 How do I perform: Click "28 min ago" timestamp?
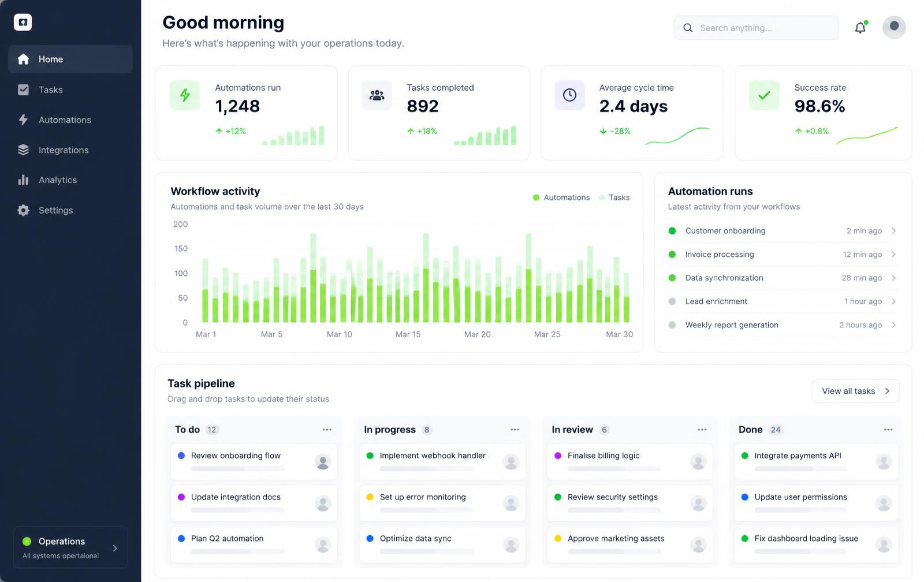[862, 278]
